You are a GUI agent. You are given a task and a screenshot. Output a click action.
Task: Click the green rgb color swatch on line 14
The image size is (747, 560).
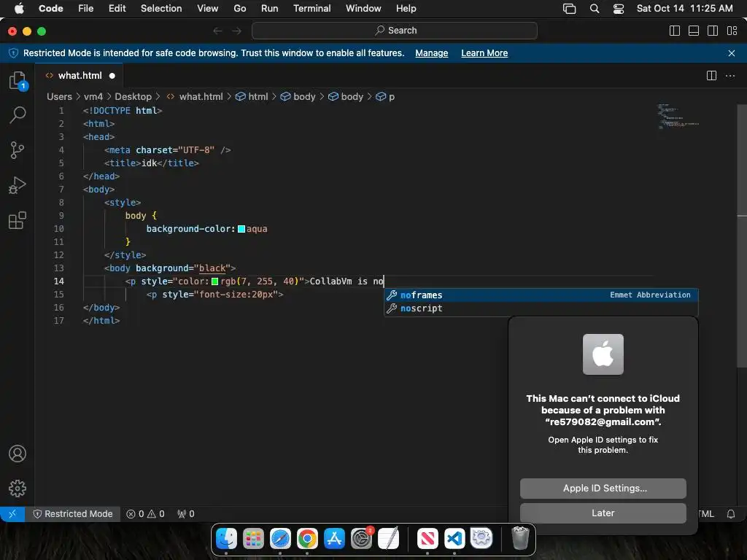click(215, 281)
